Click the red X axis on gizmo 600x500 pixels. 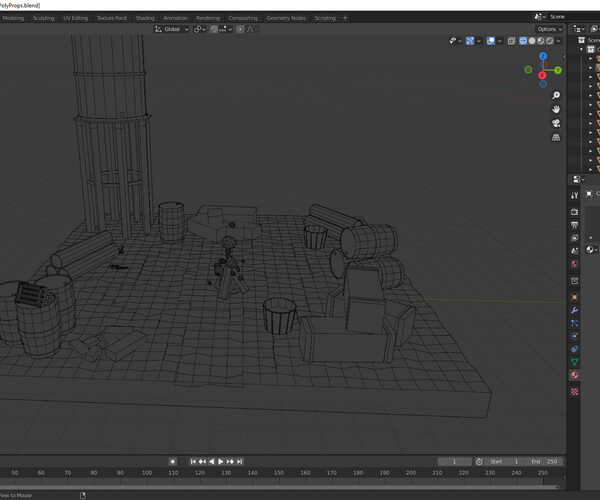click(x=542, y=75)
